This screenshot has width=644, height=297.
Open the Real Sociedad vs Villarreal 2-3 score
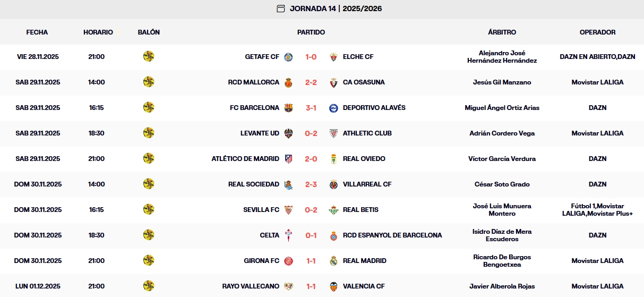311,184
